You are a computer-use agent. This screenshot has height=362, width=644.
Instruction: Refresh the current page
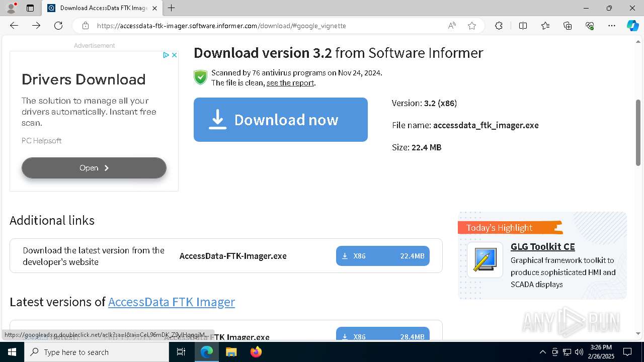pyautogui.click(x=58, y=26)
